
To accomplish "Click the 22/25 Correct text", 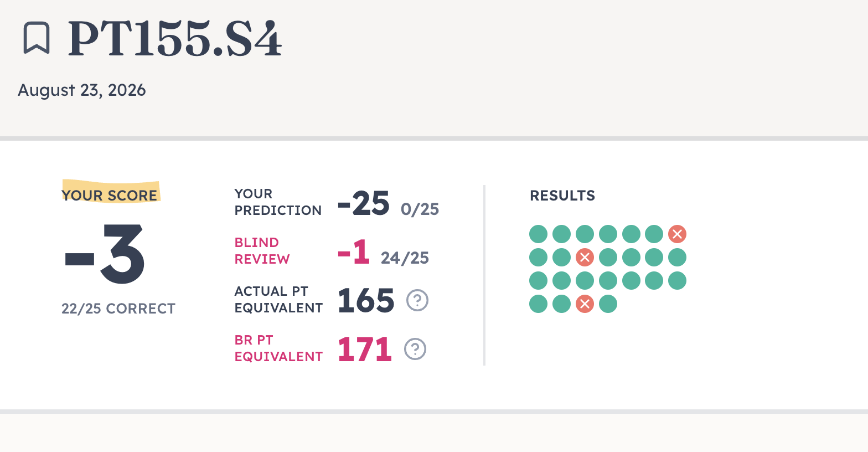I will tap(118, 309).
